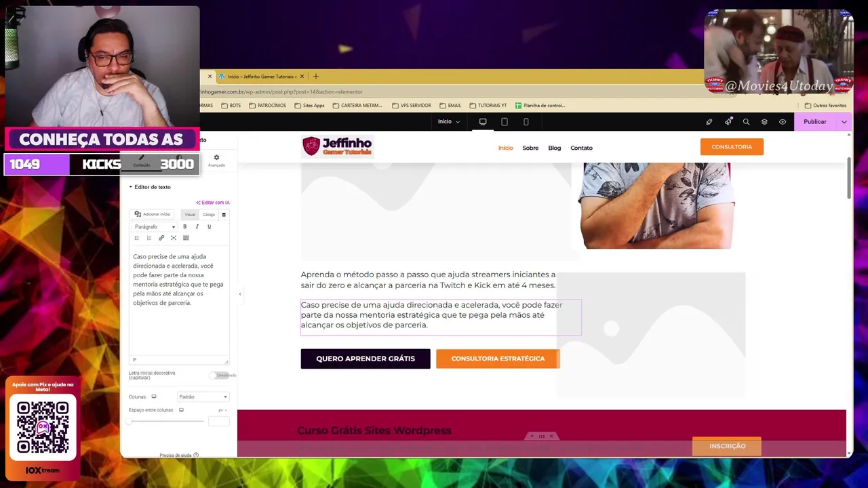Viewport: 868px width, 488px height.
Task: Open the Parágrafo format dropdown
Action: coord(155,227)
